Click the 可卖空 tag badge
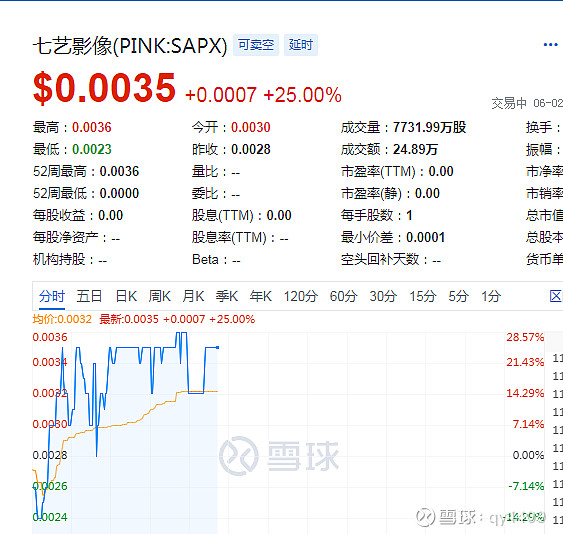 tap(256, 45)
